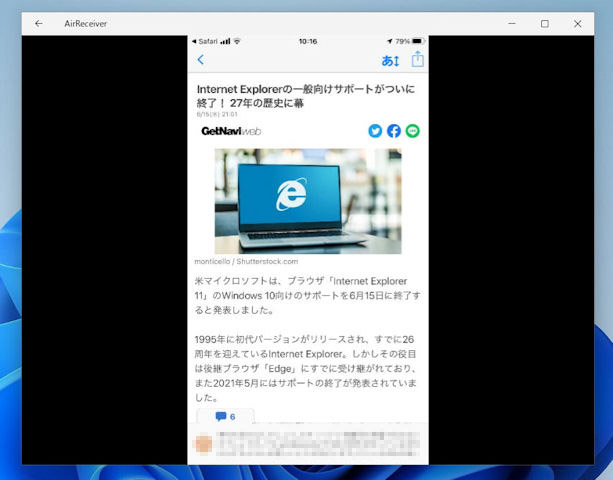Share the article on Facebook
This screenshot has width=613, height=480.
[394, 131]
